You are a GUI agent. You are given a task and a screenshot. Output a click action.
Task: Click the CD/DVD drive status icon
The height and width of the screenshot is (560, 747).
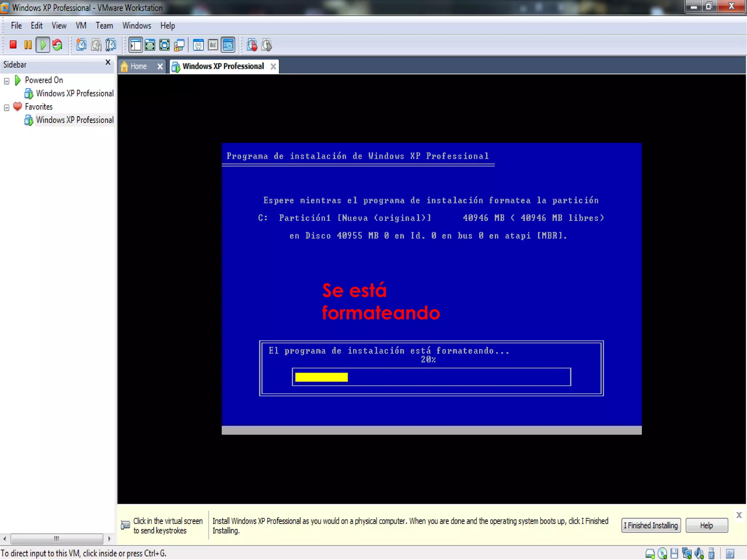[x=662, y=553]
